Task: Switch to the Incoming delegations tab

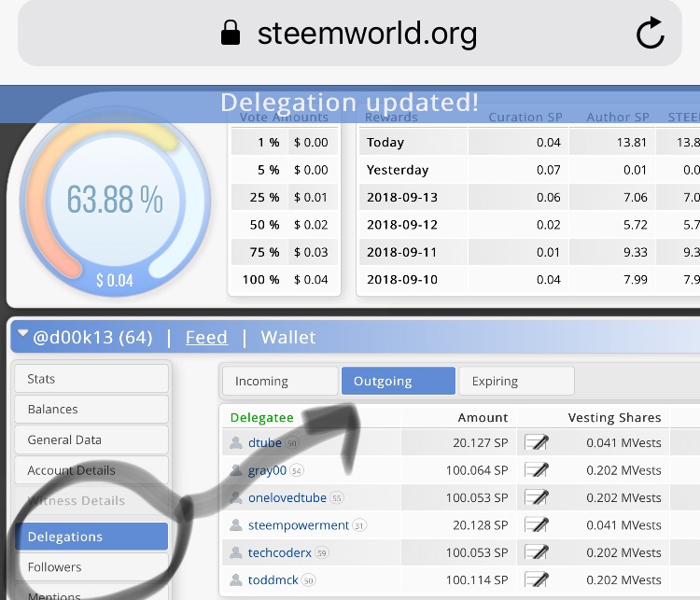Action: [x=280, y=381]
